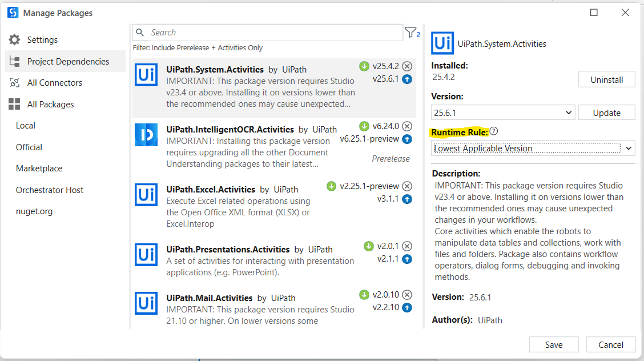Open All Connectors in sidebar
Image resolution: width=644 pixels, height=361 pixels.
click(x=65, y=83)
